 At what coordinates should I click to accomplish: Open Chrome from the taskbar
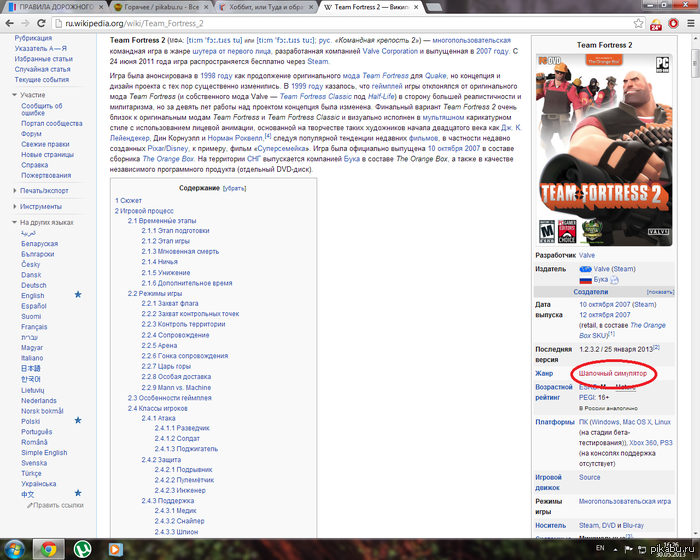48,549
